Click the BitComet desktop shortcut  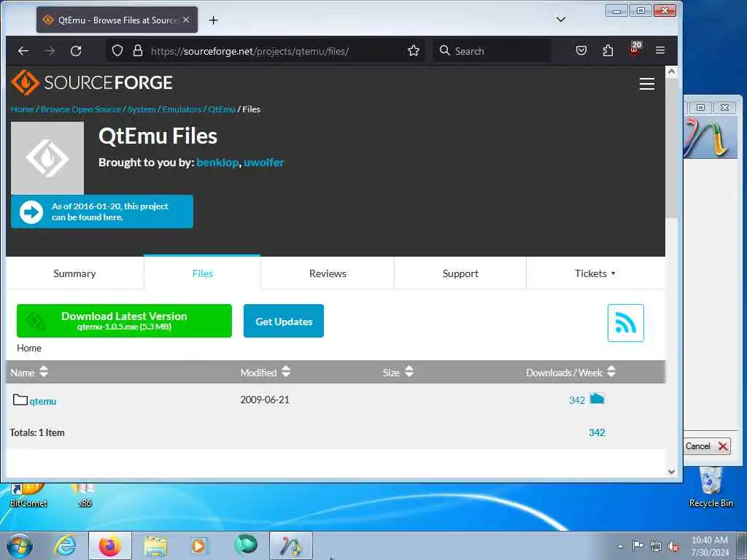[28, 495]
